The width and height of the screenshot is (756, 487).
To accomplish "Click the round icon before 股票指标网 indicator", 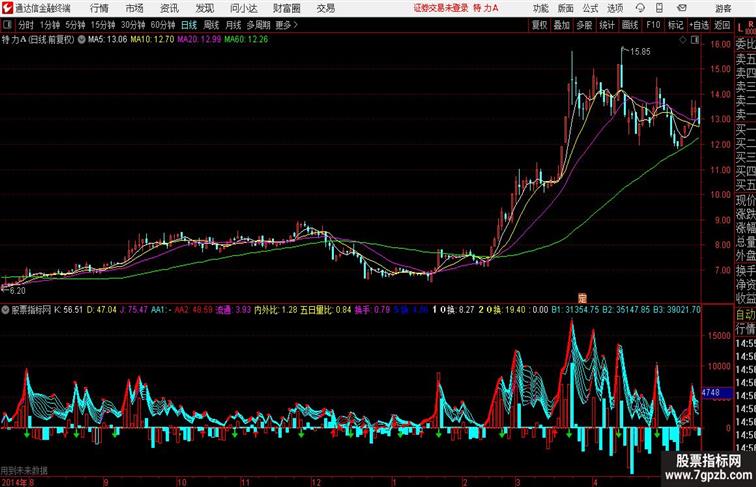I will (6, 310).
